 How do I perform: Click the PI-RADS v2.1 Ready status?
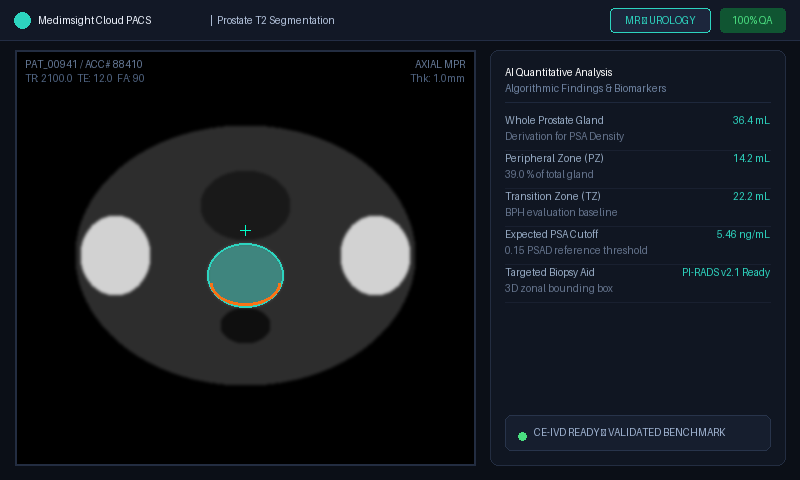click(726, 272)
